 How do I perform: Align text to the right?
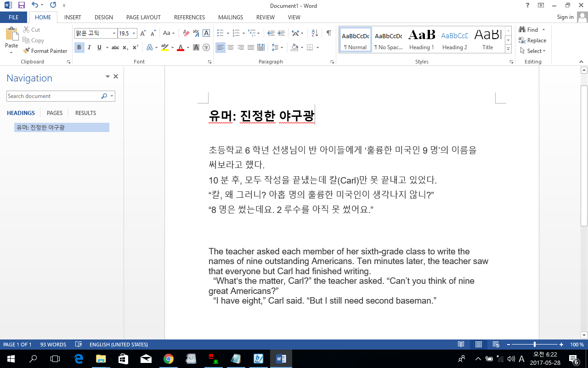[241, 47]
